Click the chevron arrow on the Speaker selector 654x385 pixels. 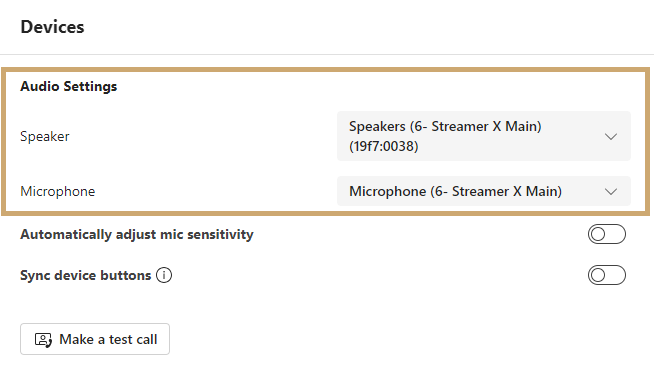point(611,136)
